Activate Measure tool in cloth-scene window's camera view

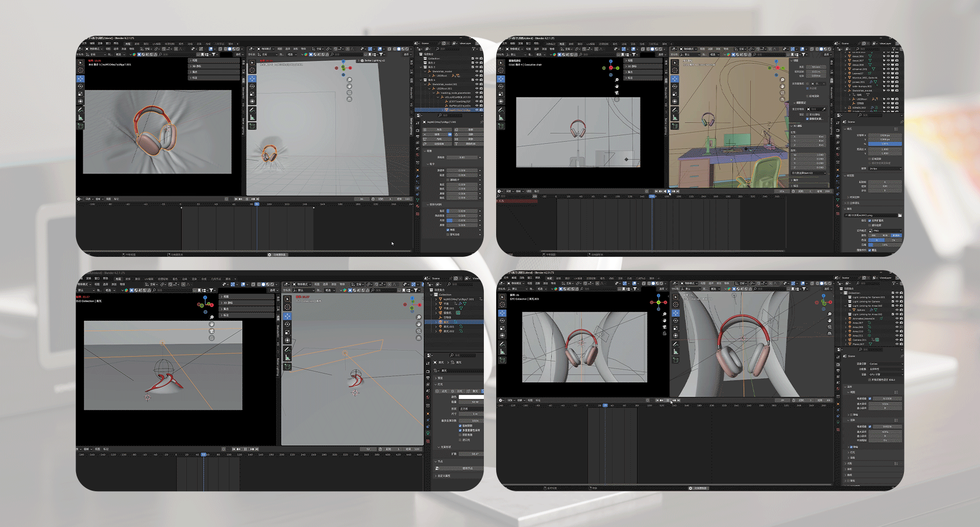[x=81, y=117]
